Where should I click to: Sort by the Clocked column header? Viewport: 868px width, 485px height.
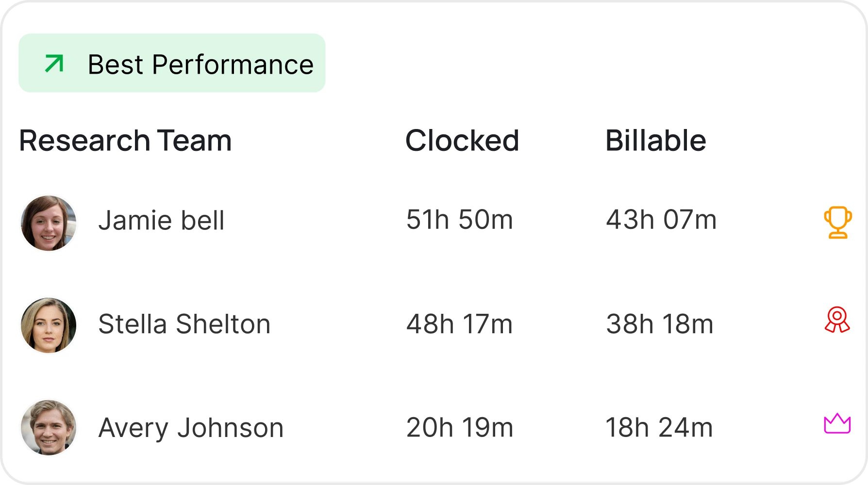(462, 141)
